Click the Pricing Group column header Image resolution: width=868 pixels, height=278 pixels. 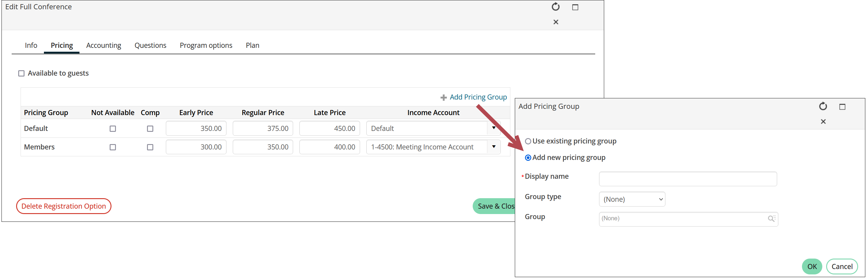(x=46, y=113)
